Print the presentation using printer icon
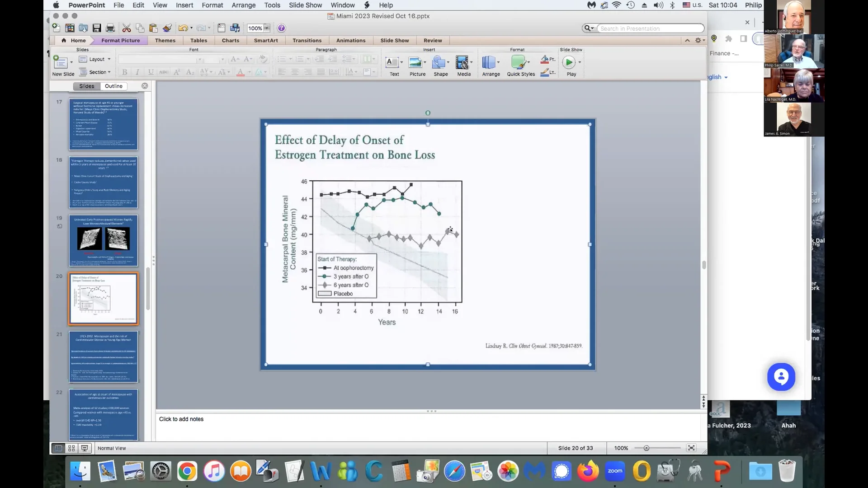This screenshot has width=868, height=488. (110, 28)
